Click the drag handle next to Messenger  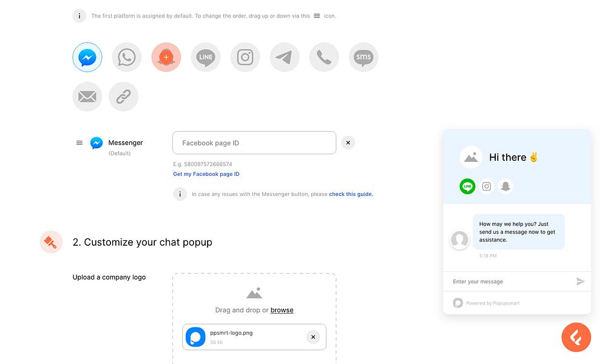coord(79,143)
